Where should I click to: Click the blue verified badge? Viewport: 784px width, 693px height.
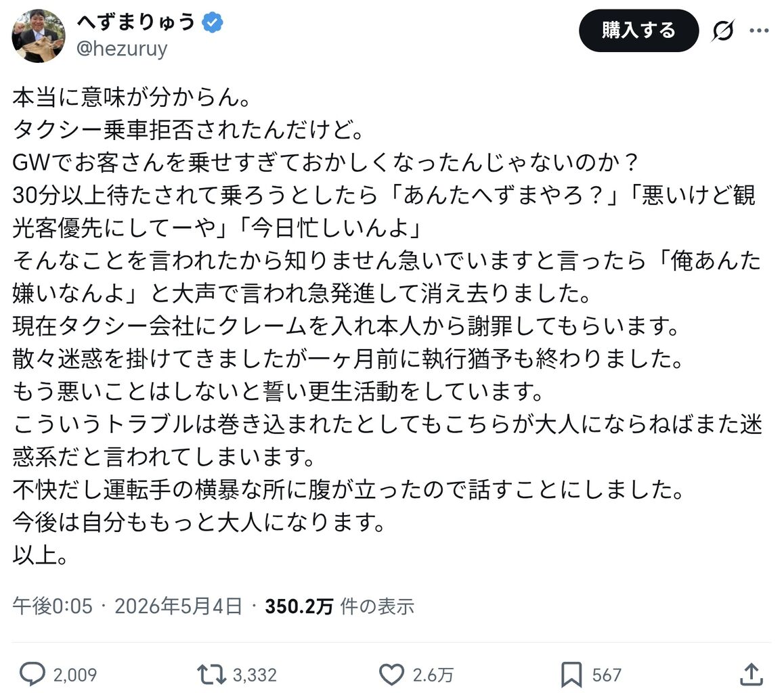pyautogui.click(x=213, y=23)
